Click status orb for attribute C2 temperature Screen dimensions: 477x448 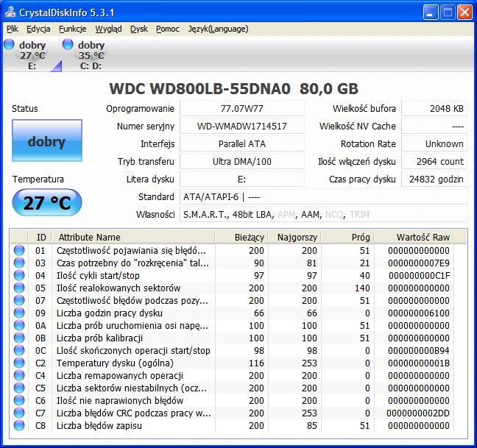[19, 363]
